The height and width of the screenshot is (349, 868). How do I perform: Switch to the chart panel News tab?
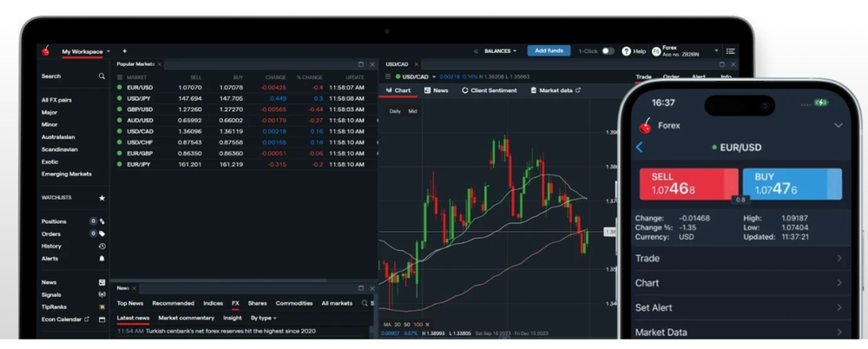click(437, 90)
